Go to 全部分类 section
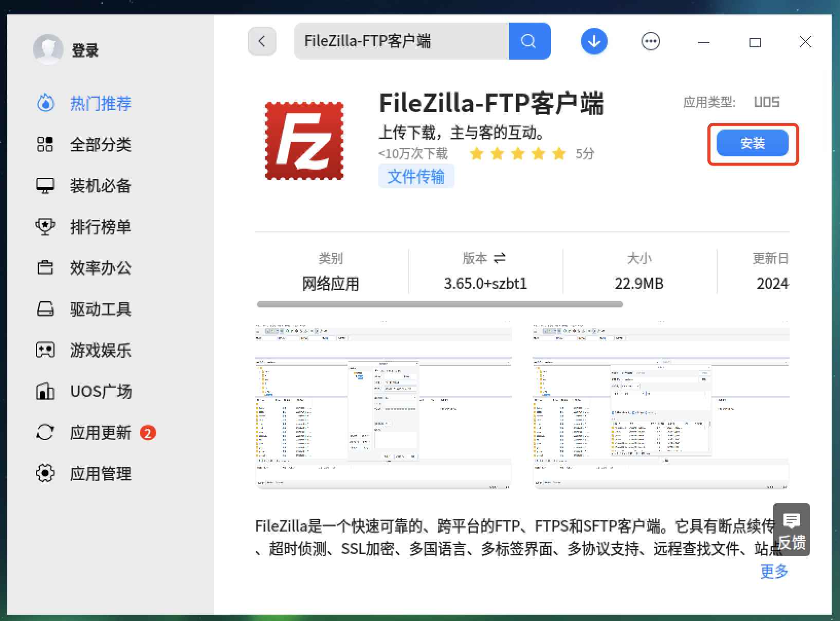This screenshot has width=840, height=621. click(x=101, y=144)
